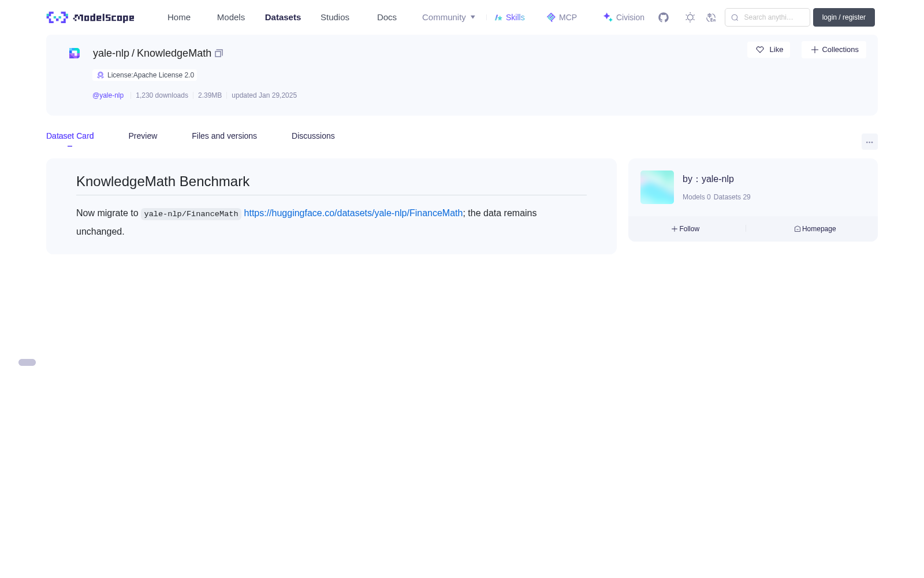Viewport: 924px width, 578px height.
Task: Open the Datasets menu item
Action: (x=283, y=17)
